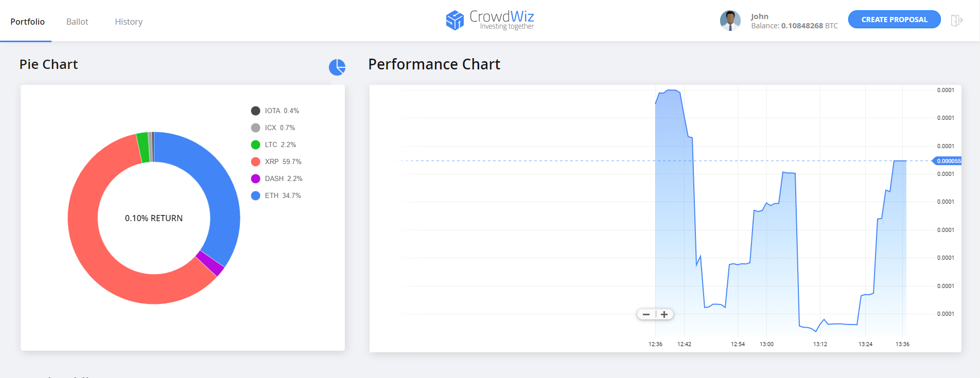Click the CrowdWiz cube logo
The image size is (980, 378).
pos(454,20)
